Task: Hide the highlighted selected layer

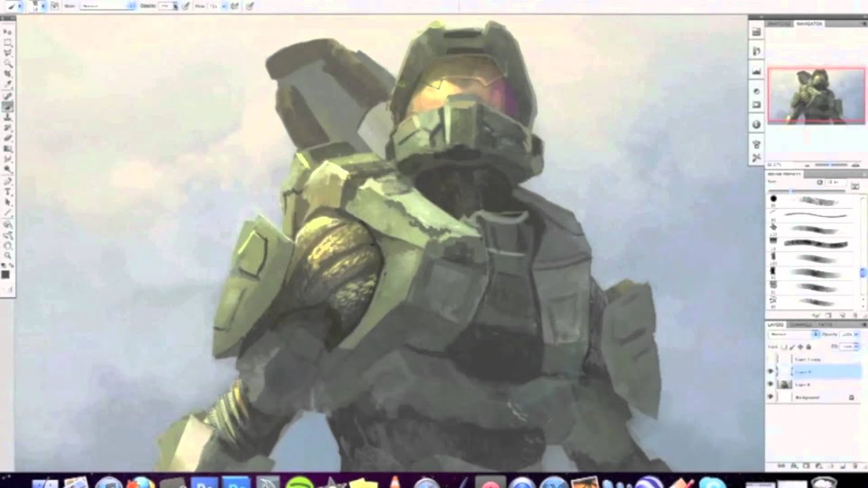Action: [x=771, y=371]
